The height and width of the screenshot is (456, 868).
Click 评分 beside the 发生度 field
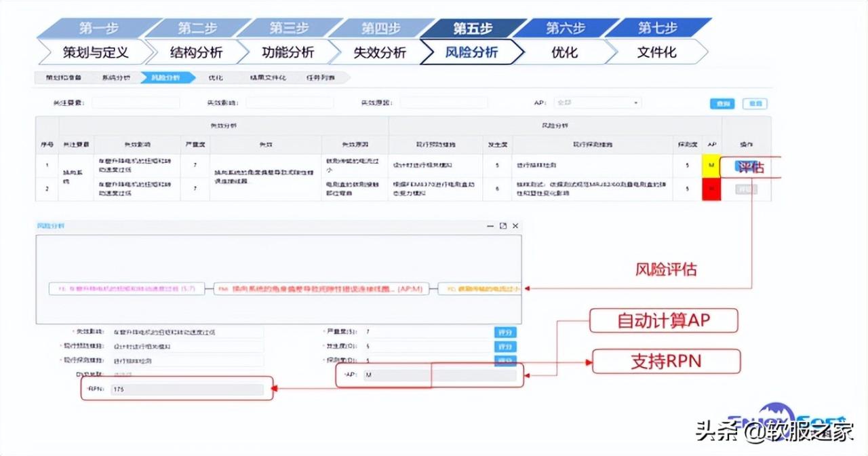(x=504, y=346)
